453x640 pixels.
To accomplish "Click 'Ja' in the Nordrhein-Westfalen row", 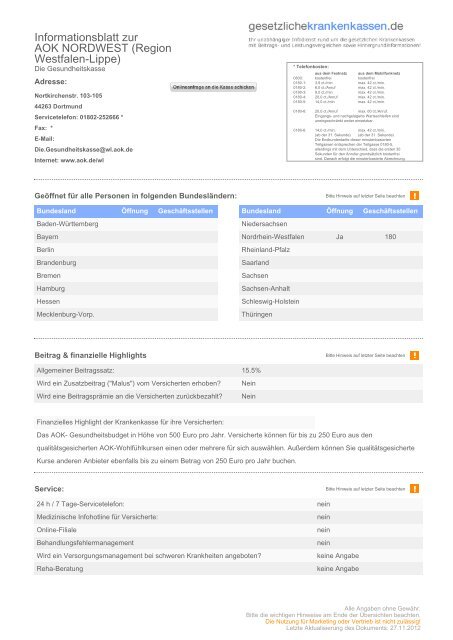I will (x=339, y=237).
